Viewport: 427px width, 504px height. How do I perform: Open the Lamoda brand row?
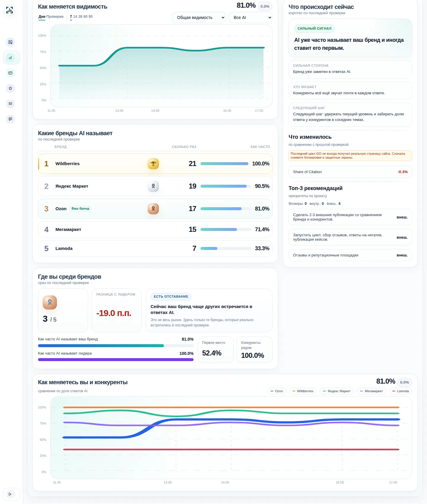click(155, 248)
